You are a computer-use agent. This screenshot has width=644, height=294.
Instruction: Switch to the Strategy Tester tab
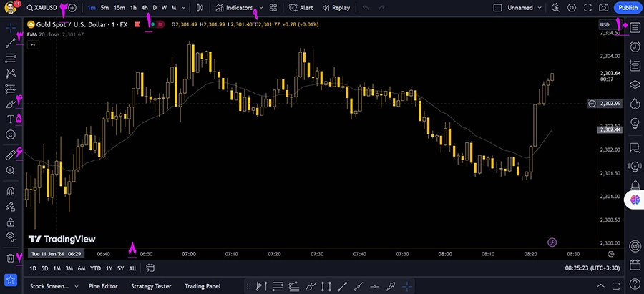(x=151, y=286)
